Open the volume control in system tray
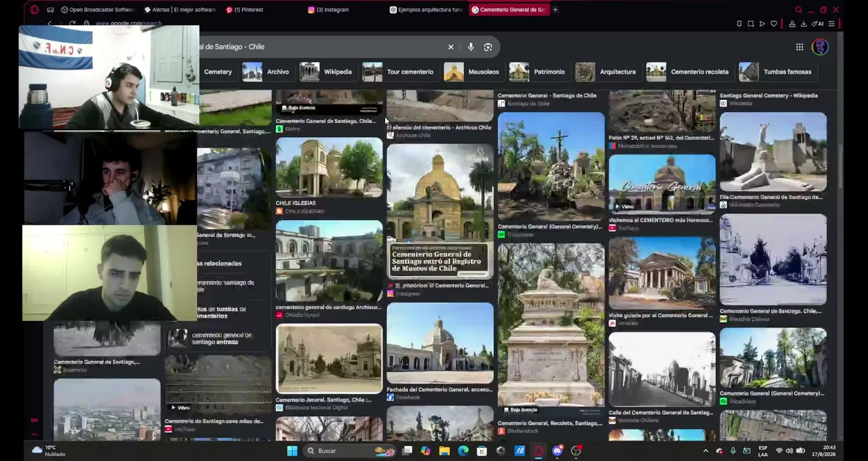Screen dimensions: 868x461 (x=789, y=451)
